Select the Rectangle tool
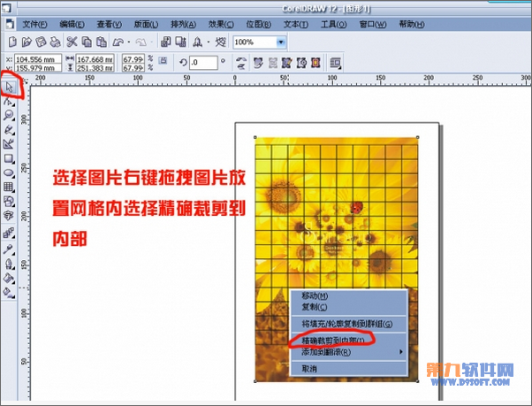This screenshot has height=406, width=532. [x=9, y=158]
